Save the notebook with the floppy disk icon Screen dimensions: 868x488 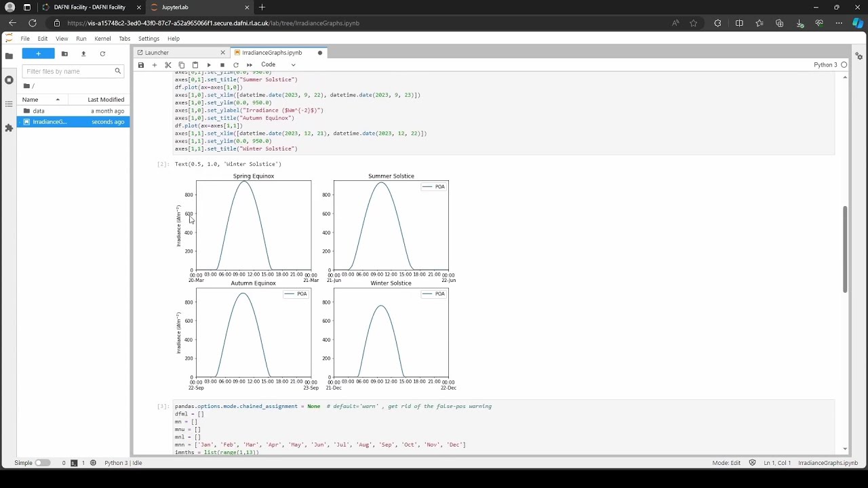(141, 65)
